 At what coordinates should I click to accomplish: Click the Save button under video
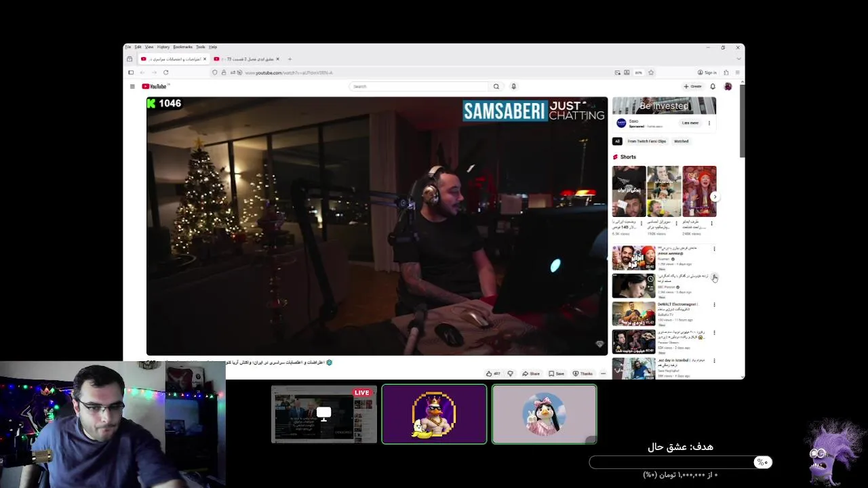pyautogui.click(x=557, y=373)
